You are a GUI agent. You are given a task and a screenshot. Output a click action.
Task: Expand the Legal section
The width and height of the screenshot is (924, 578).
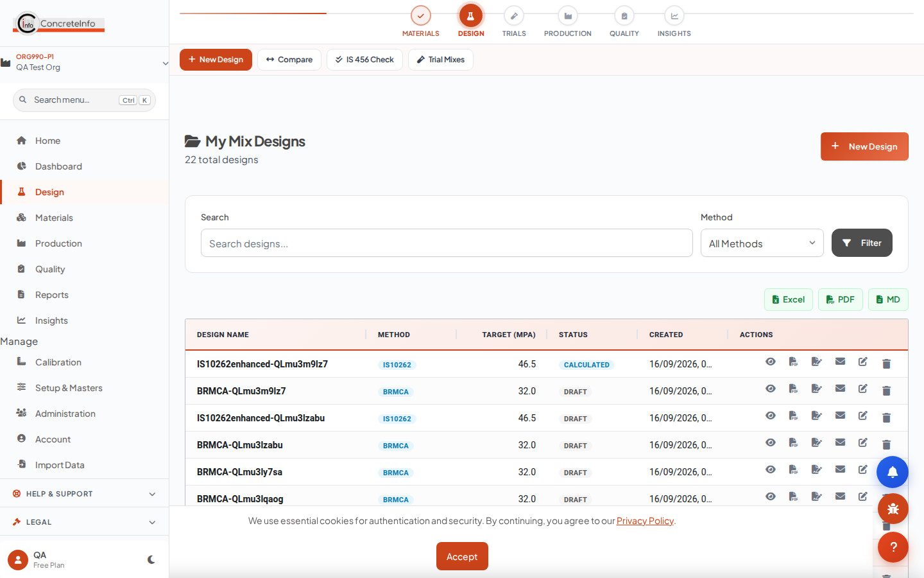pos(84,522)
